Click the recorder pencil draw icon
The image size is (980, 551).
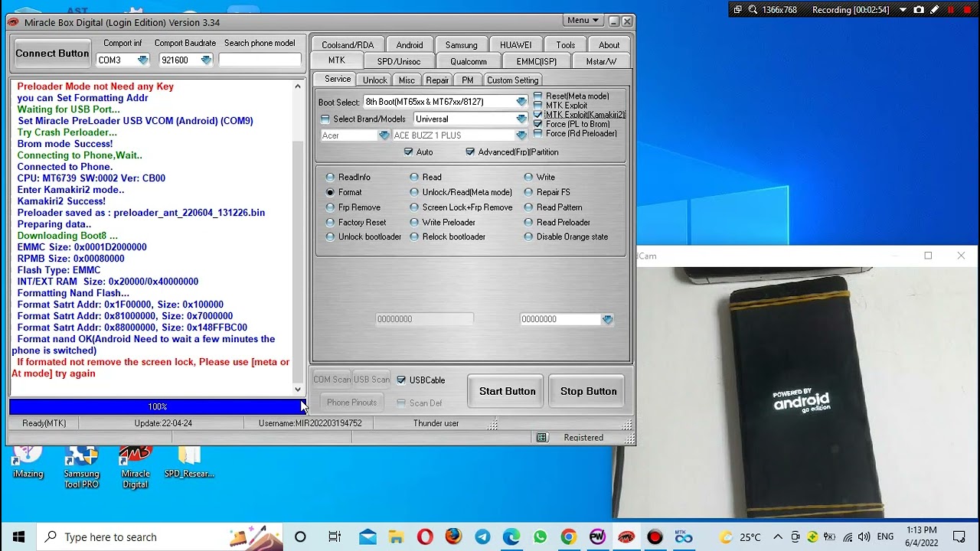pyautogui.click(x=935, y=10)
